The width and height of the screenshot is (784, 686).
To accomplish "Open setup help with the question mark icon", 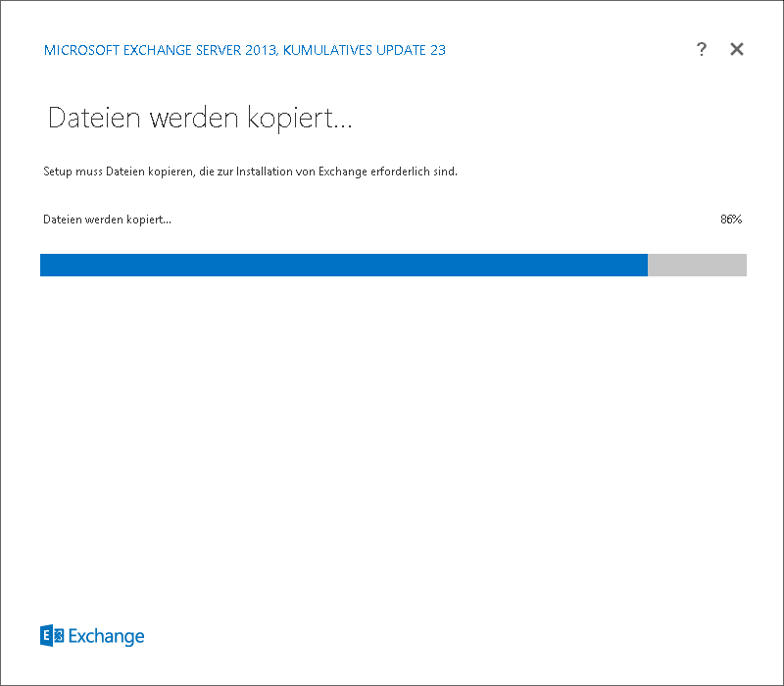I will point(702,50).
